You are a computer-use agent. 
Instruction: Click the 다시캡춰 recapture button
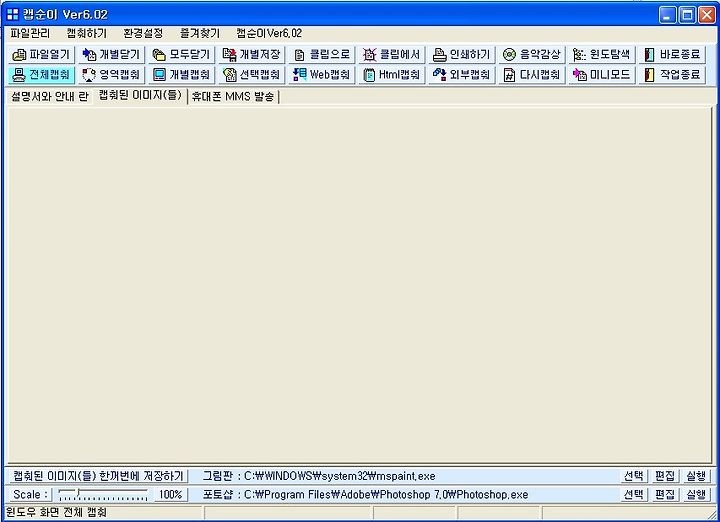[531, 74]
